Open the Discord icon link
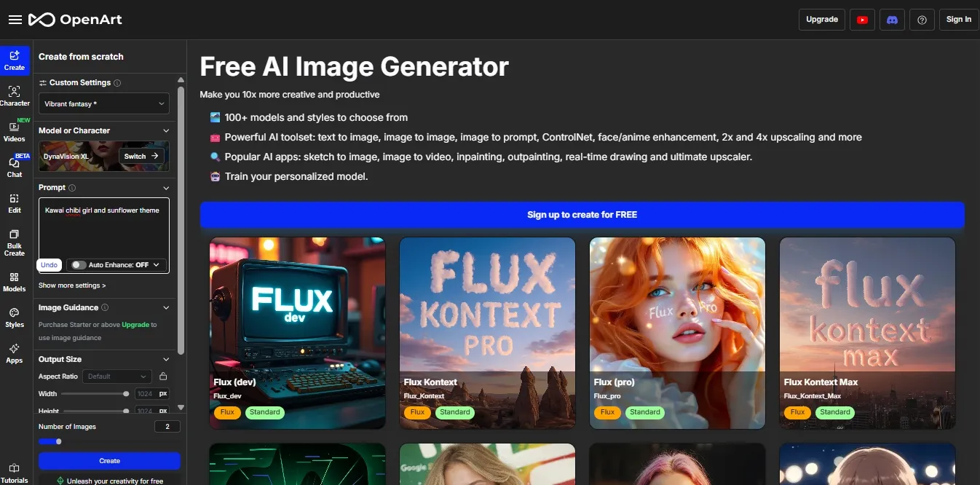Image resolution: width=980 pixels, height=485 pixels. point(892,20)
